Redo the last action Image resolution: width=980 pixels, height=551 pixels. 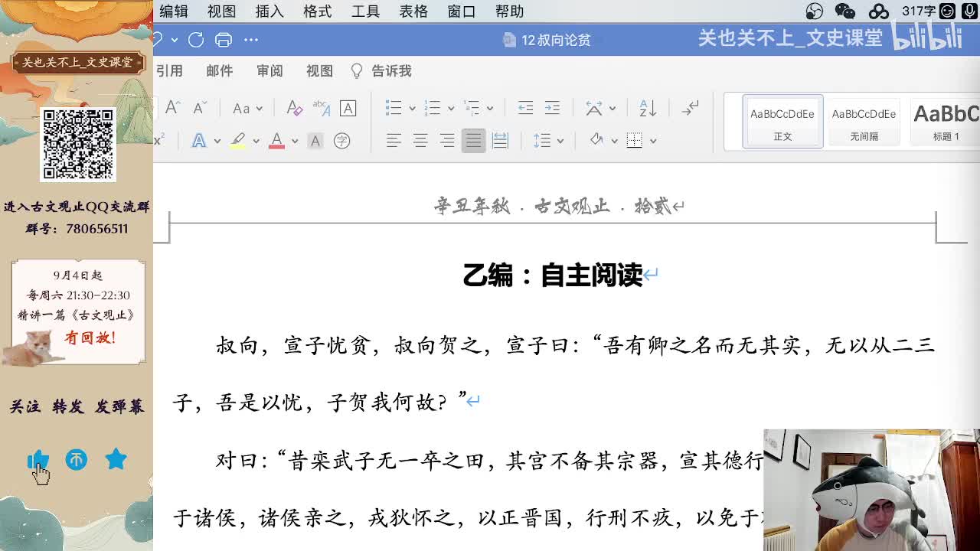(196, 40)
